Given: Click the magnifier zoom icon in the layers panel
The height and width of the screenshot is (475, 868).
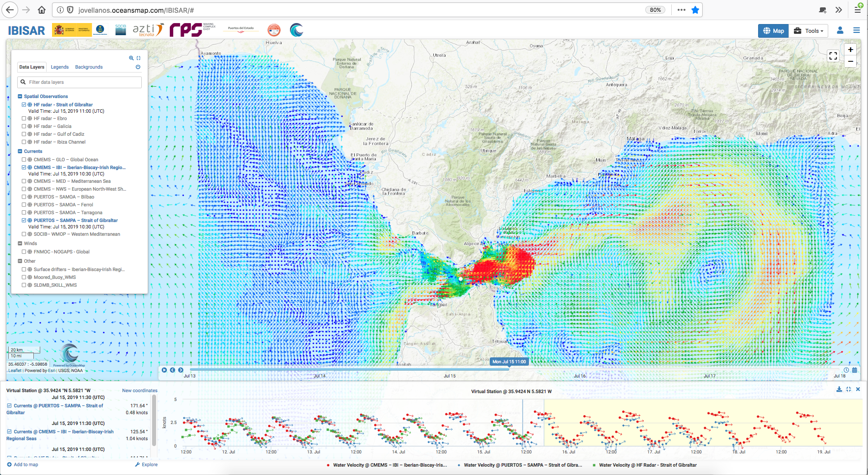Looking at the screenshot, I should [x=131, y=58].
